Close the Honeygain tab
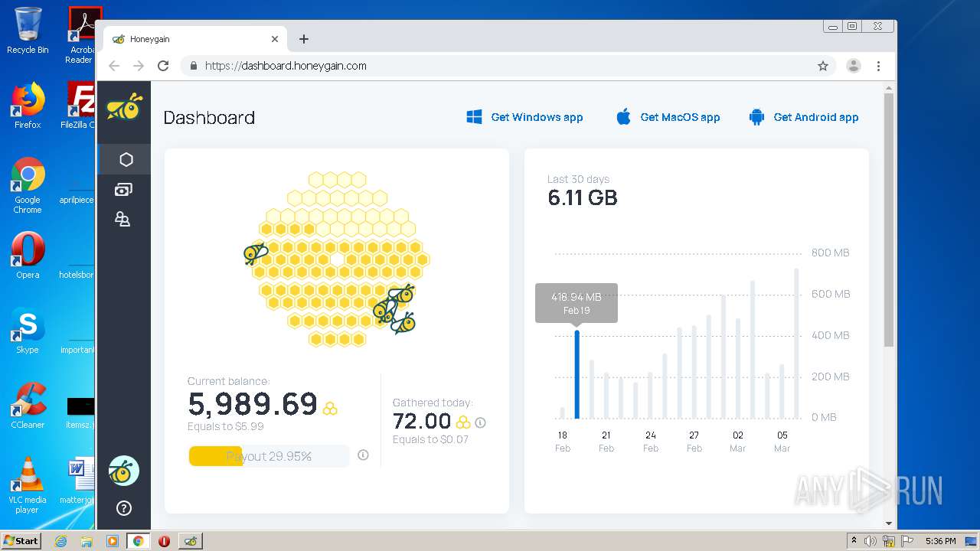Image resolution: width=980 pixels, height=551 pixels. pyautogui.click(x=275, y=39)
